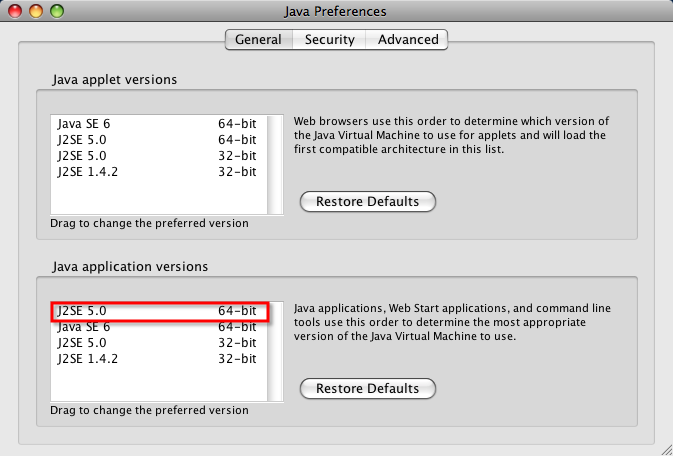673x456 pixels.
Task: Open the Security tab
Action: click(x=329, y=40)
